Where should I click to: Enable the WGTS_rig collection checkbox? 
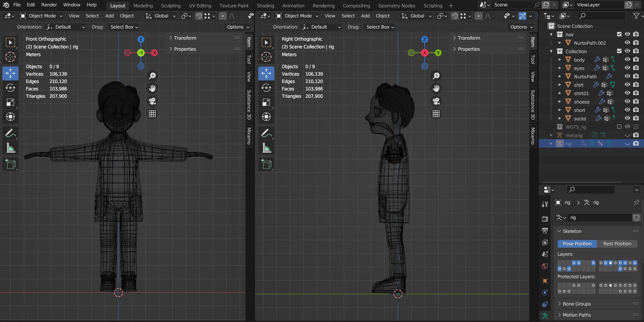point(619,127)
